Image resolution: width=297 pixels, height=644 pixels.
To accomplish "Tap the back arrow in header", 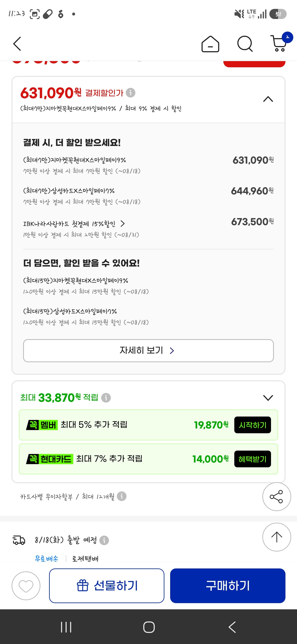I will [x=17, y=44].
